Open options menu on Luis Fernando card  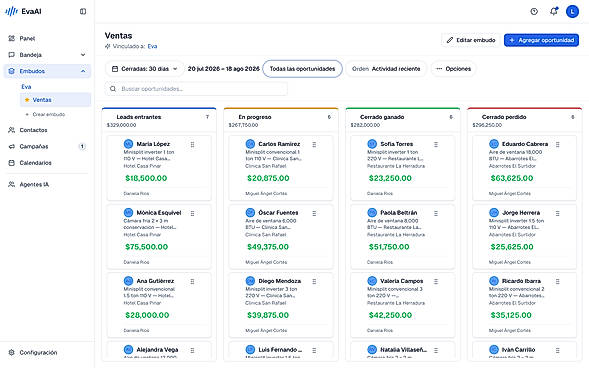pyautogui.click(x=314, y=350)
